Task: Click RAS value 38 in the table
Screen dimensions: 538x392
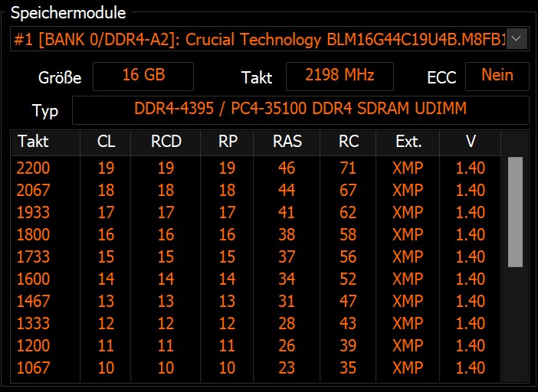Action: (x=287, y=235)
